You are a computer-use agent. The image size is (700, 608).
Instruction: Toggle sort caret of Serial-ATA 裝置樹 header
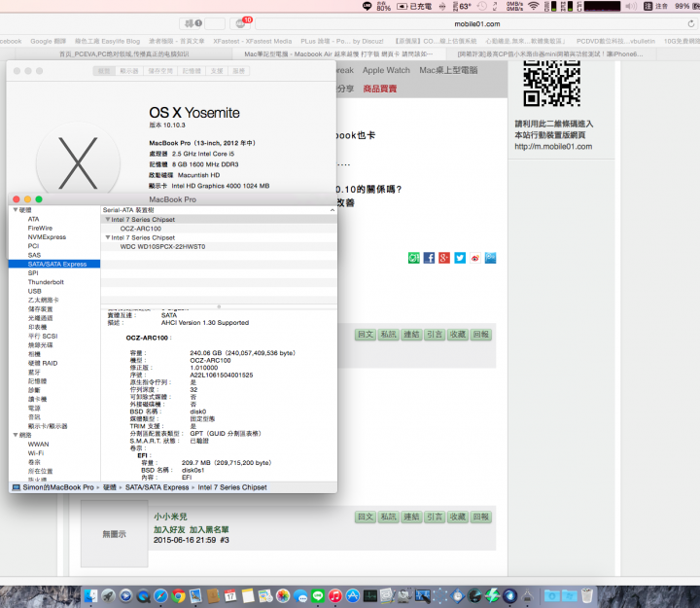click(x=332, y=210)
